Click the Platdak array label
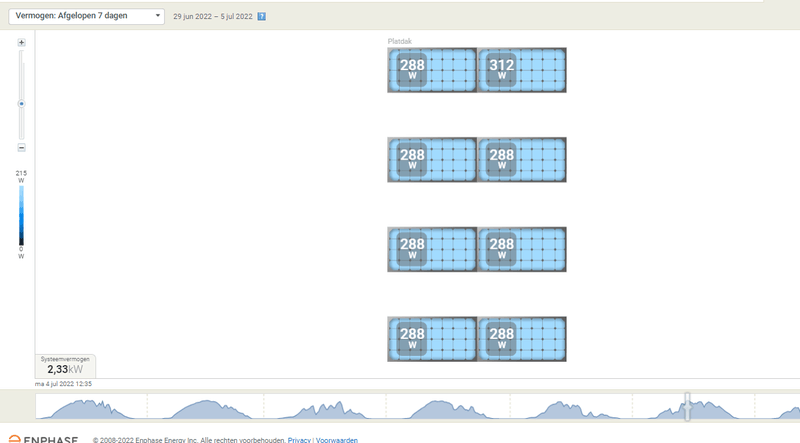Viewport: 800px width, 443px height. coord(399,41)
